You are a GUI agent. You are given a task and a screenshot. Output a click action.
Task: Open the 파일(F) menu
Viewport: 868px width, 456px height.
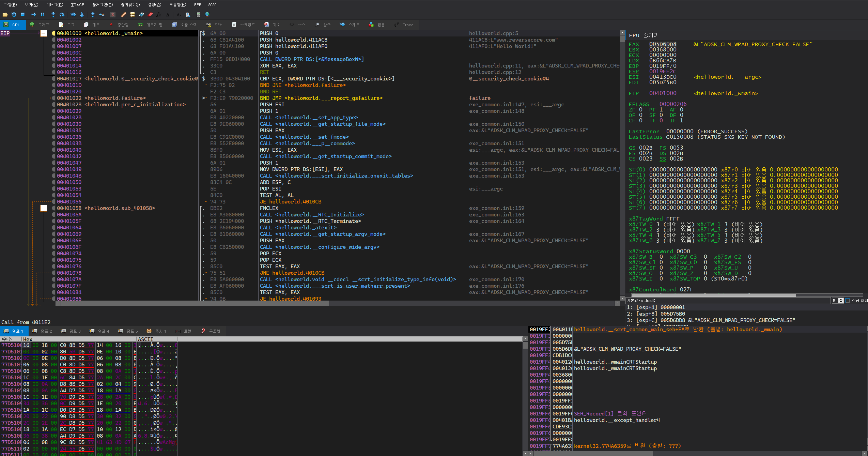coord(10,5)
